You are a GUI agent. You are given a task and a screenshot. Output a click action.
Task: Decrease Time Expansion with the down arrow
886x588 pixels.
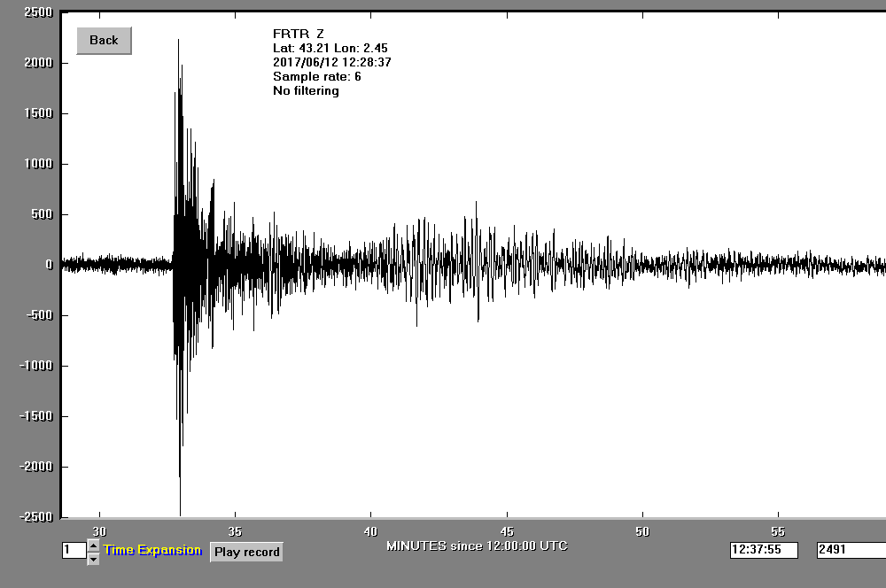[x=93, y=559]
